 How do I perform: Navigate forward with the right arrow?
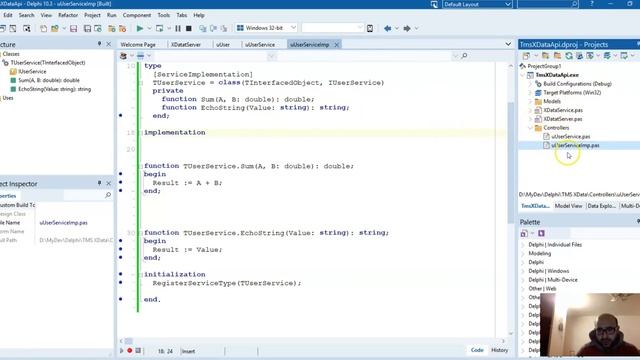coord(407,28)
